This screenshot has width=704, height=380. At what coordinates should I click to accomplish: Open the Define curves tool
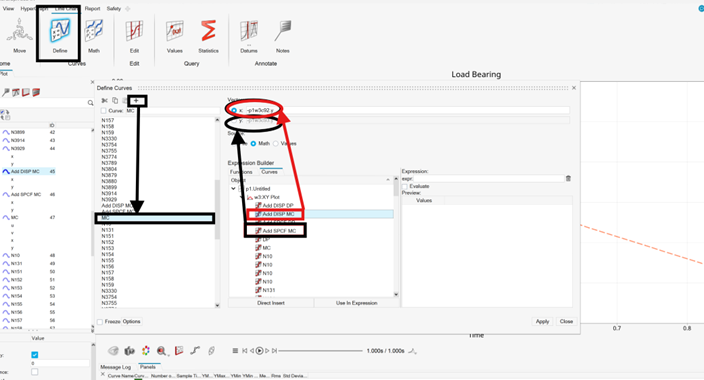59,35
